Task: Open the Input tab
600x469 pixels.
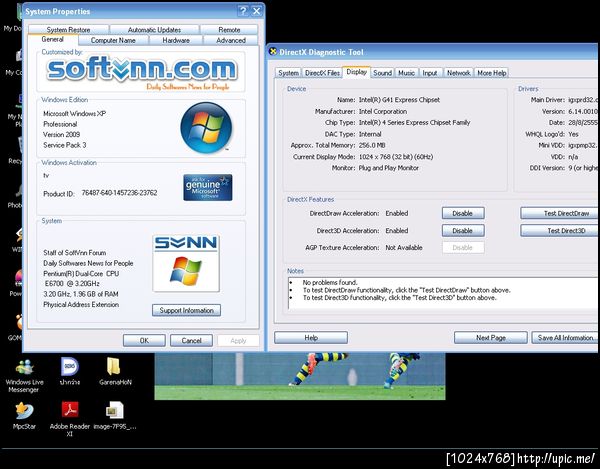Action: coord(430,73)
